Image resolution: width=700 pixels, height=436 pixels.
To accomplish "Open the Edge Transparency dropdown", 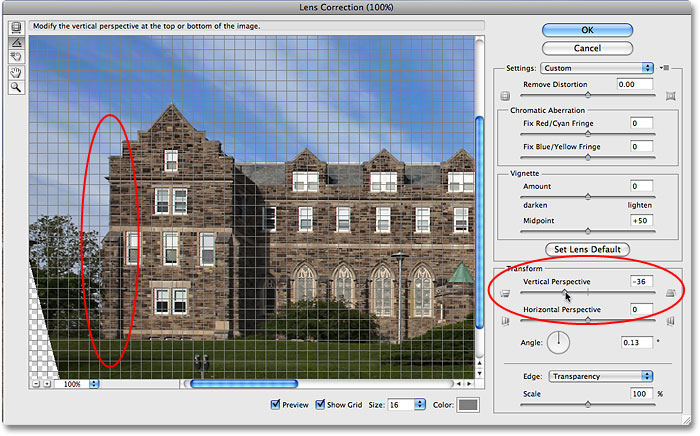I will click(600, 376).
